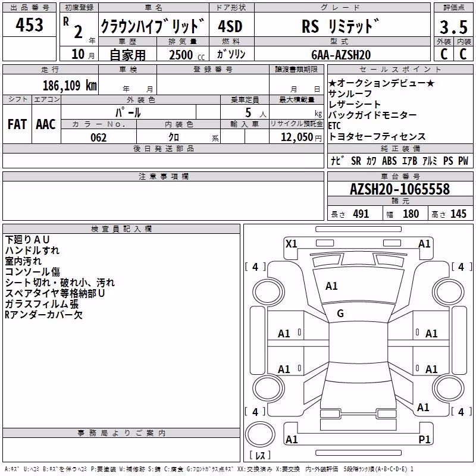Click the chassis number AZSH20-1065558
Viewport: 476px width, 476px height.
[x=400, y=189]
